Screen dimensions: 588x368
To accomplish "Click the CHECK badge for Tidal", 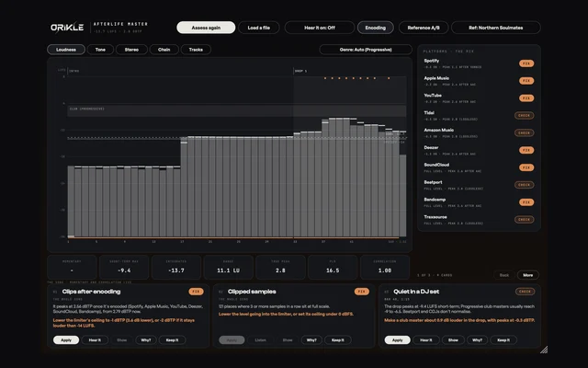I will 525,115.
